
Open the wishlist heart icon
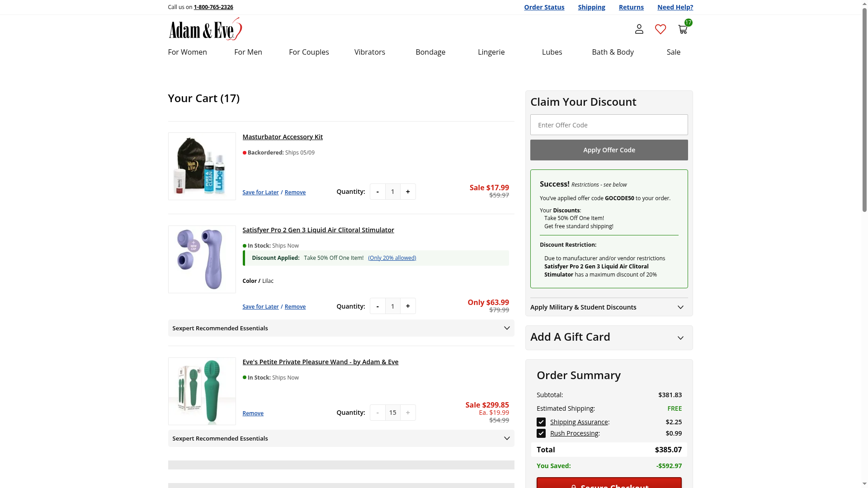pos(660,29)
